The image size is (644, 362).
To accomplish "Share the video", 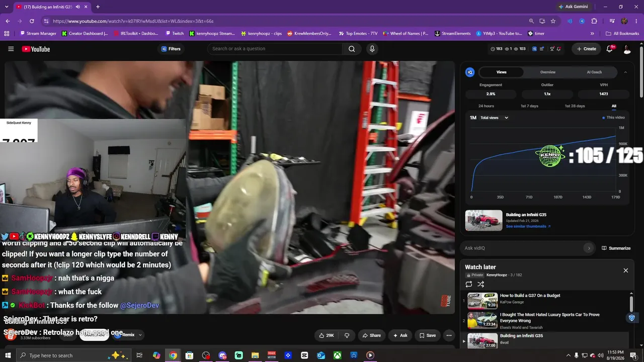I will [372, 335].
